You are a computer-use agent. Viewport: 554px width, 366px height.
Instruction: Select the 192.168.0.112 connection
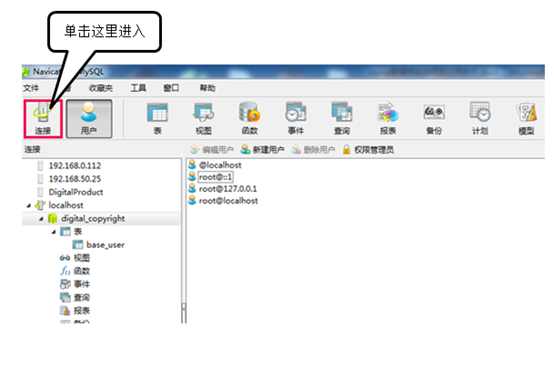pos(75,166)
